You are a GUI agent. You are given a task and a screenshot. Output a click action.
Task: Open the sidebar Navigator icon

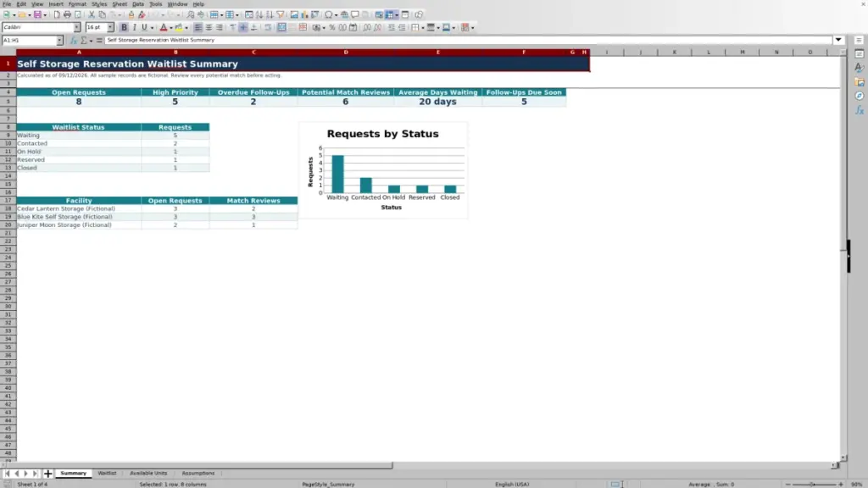click(860, 96)
